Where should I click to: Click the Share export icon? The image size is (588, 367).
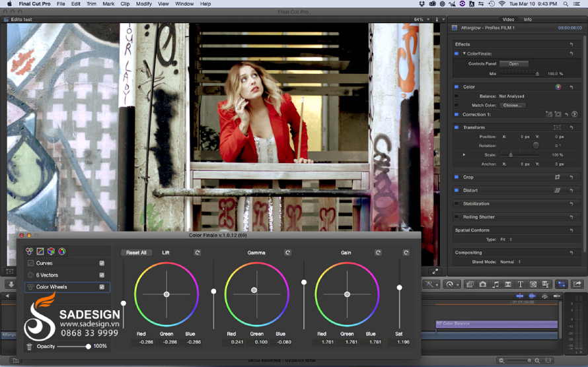[x=577, y=284]
